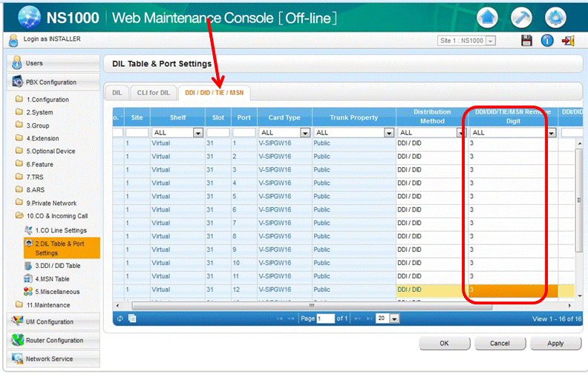
Task: Click the OK button
Action: [x=444, y=343]
